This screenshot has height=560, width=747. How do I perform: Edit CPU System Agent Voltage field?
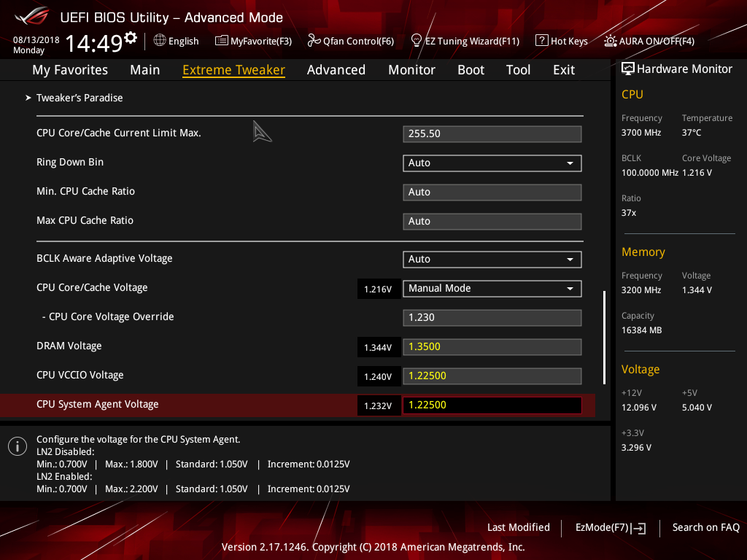(x=492, y=405)
